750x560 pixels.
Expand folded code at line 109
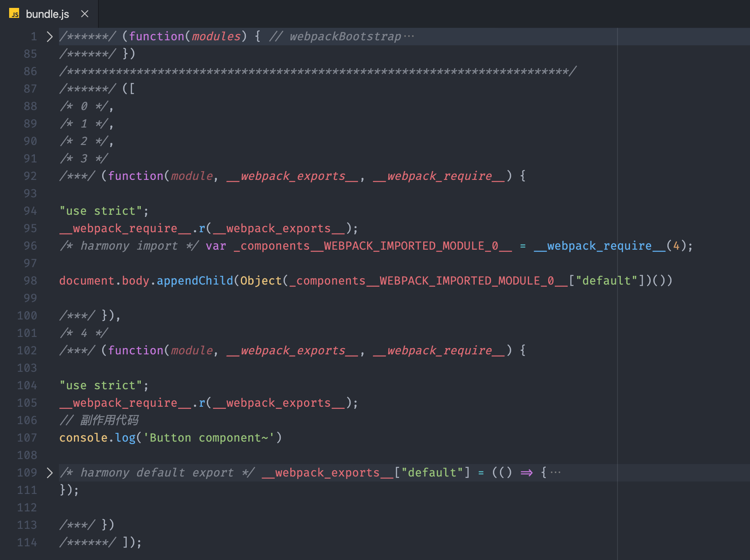[x=50, y=473]
